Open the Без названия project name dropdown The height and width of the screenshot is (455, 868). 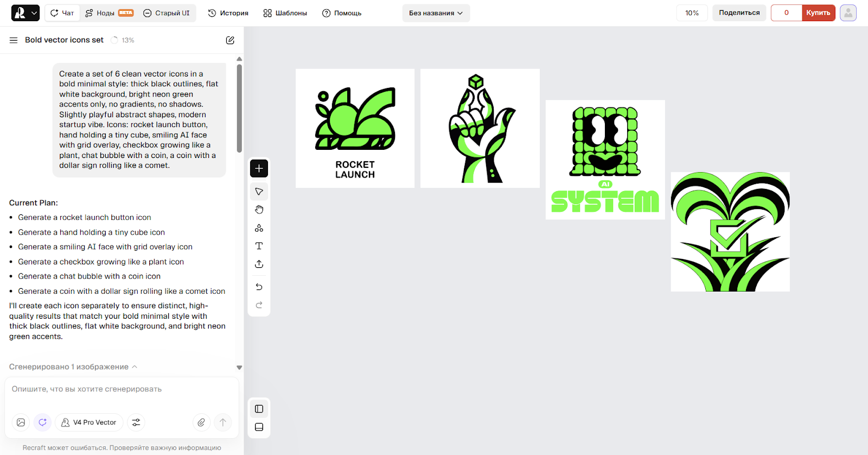[436, 13]
